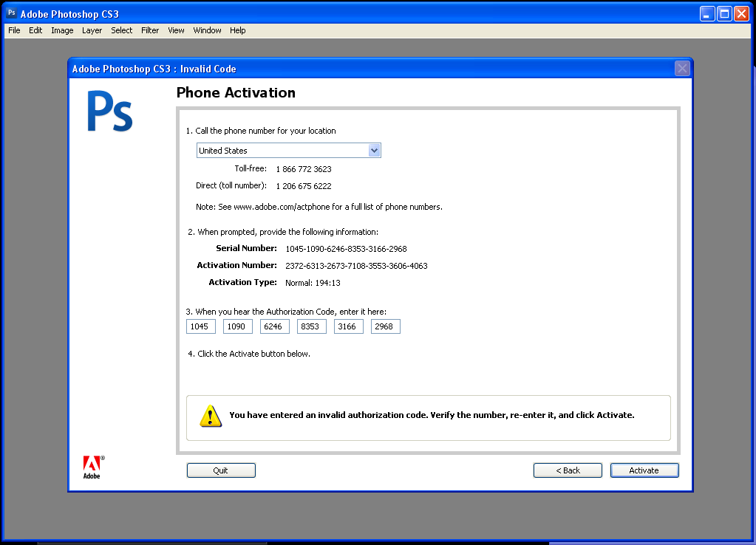The width and height of the screenshot is (756, 545).
Task: Close the Invalid Code dialog
Action: [x=682, y=69]
